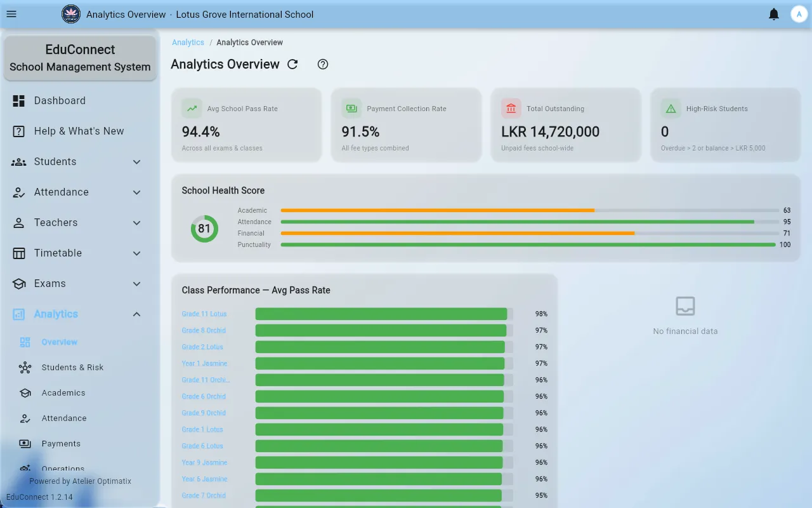Click the Exams graduation cap icon
Screen dimensions: 812x508
click(19, 283)
